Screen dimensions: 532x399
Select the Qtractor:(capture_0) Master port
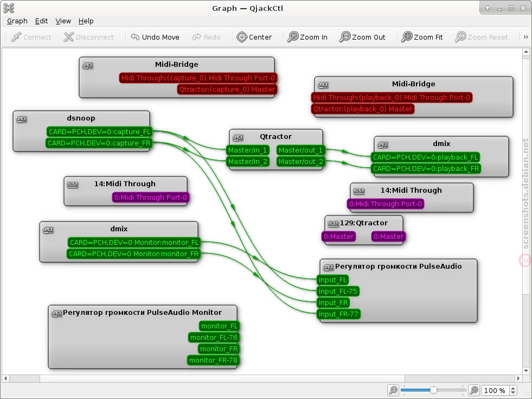(x=227, y=90)
